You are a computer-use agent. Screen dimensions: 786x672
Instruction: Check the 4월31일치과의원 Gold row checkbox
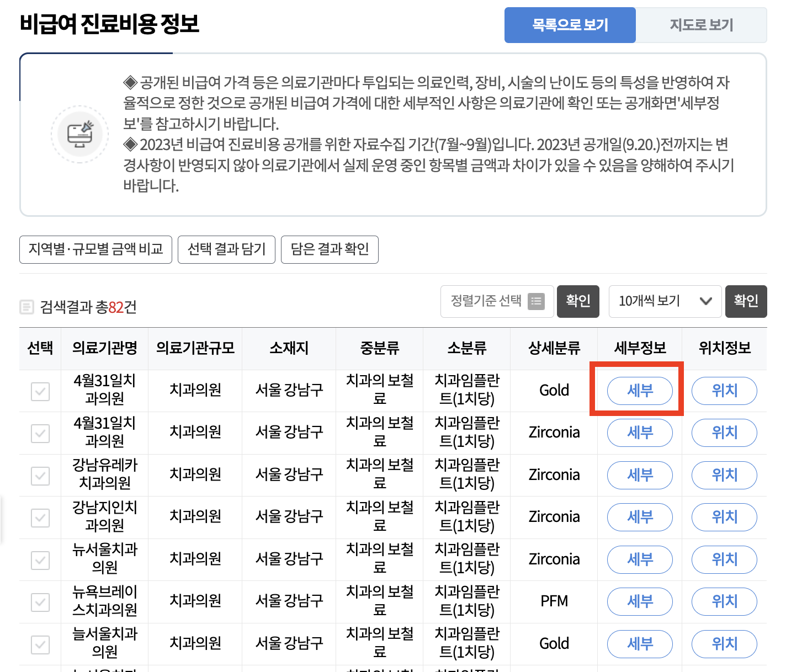[39, 391]
